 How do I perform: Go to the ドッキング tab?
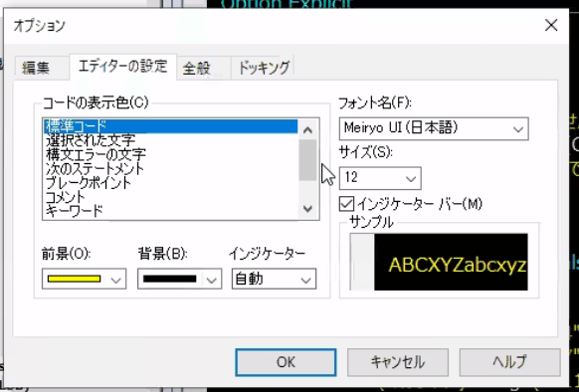coord(263,69)
